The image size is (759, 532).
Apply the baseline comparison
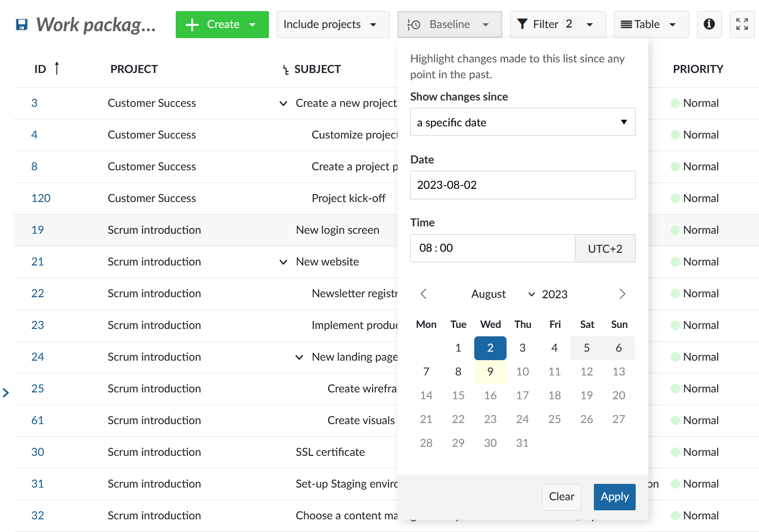tap(615, 497)
